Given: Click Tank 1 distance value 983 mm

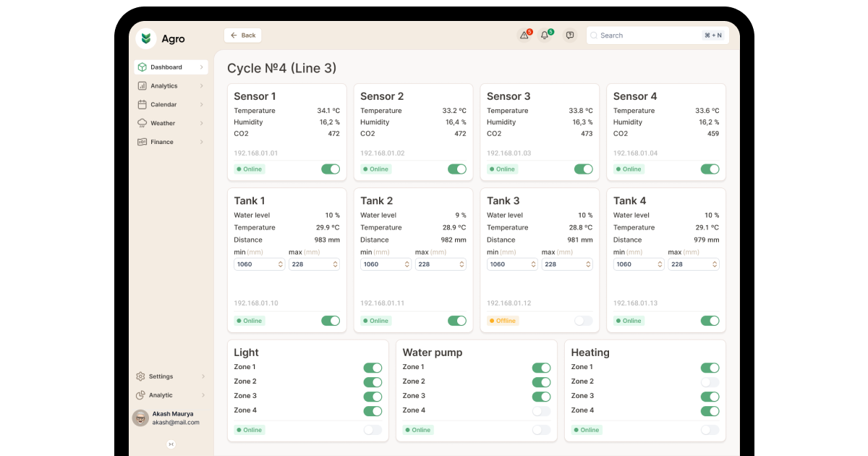Looking at the screenshot, I should coord(327,240).
